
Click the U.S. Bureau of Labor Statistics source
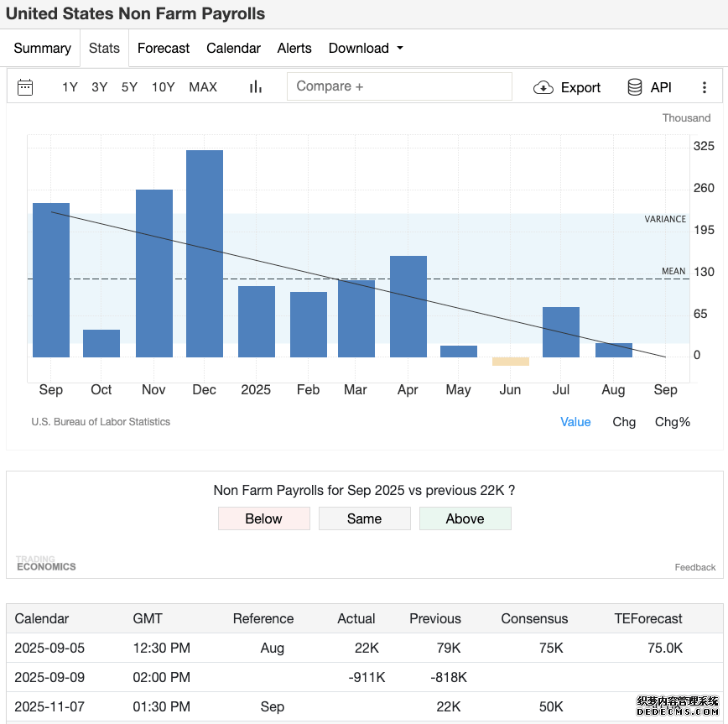101,422
